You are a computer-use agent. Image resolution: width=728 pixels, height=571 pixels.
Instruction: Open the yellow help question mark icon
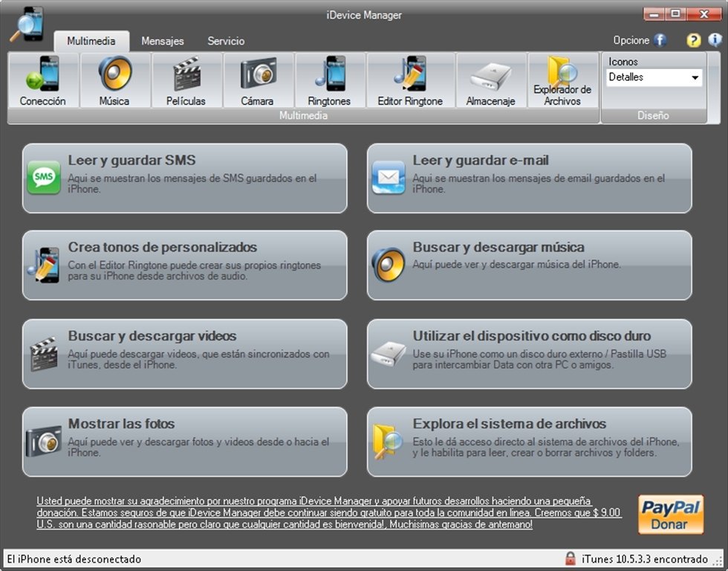click(693, 40)
